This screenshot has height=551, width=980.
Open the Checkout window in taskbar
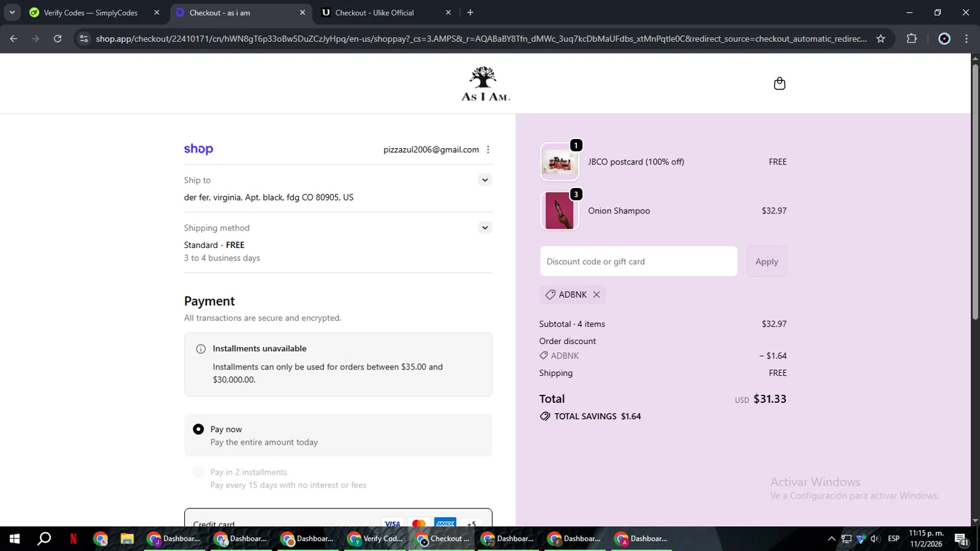click(442, 539)
